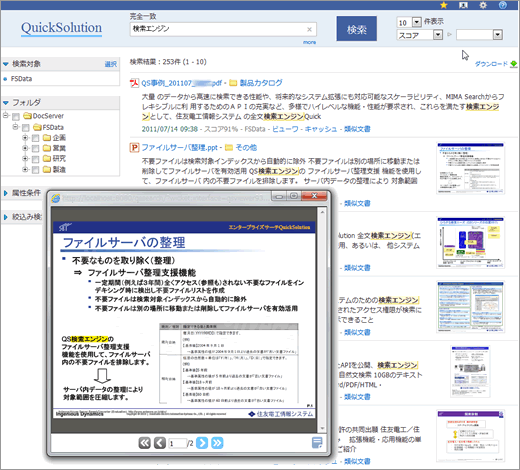Click the Internet Explorer icon in viewer title bar

point(56,198)
